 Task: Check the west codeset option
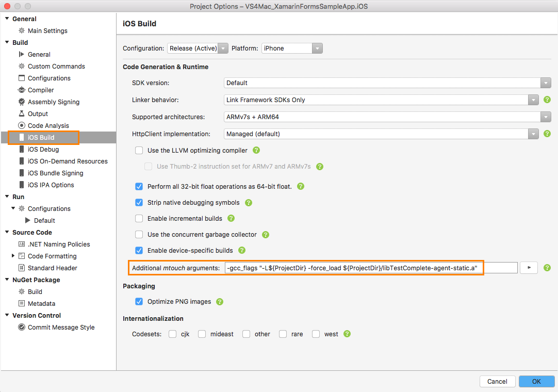click(x=315, y=334)
